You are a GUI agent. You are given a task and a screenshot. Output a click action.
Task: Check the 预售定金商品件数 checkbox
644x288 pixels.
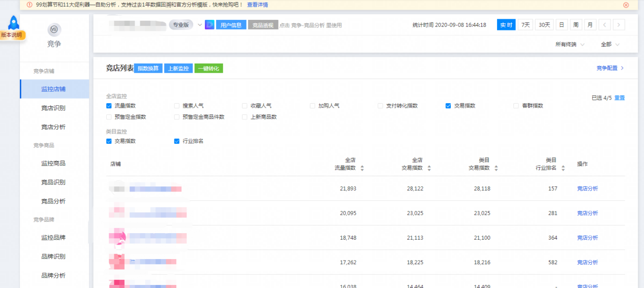[x=177, y=117]
